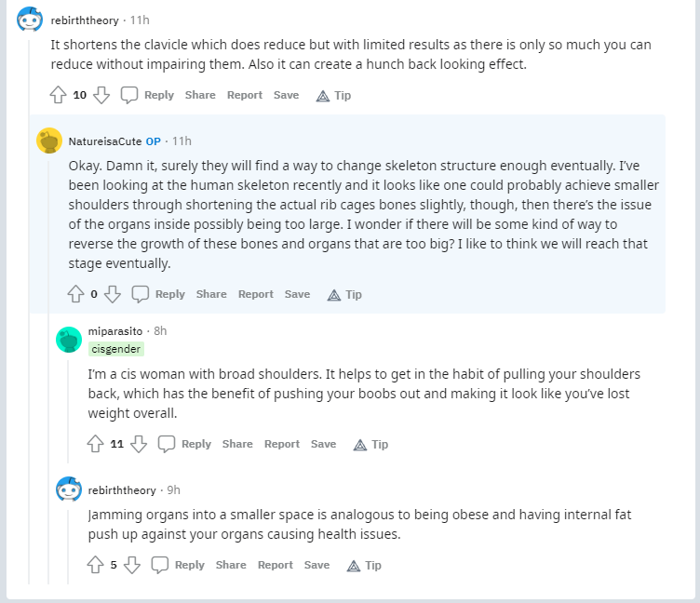
Task: Downvote rebirththeory's clavicle comment
Action: tap(102, 95)
